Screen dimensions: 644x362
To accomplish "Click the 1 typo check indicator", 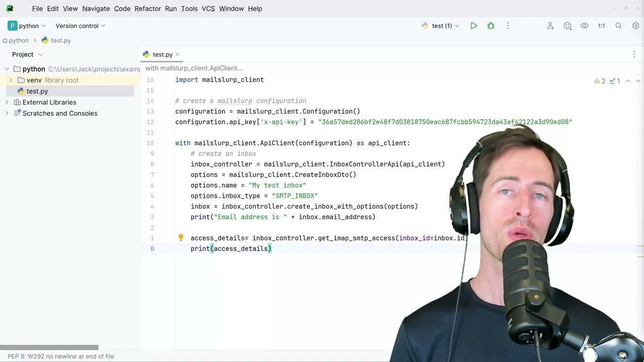I will click(x=614, y=80).
